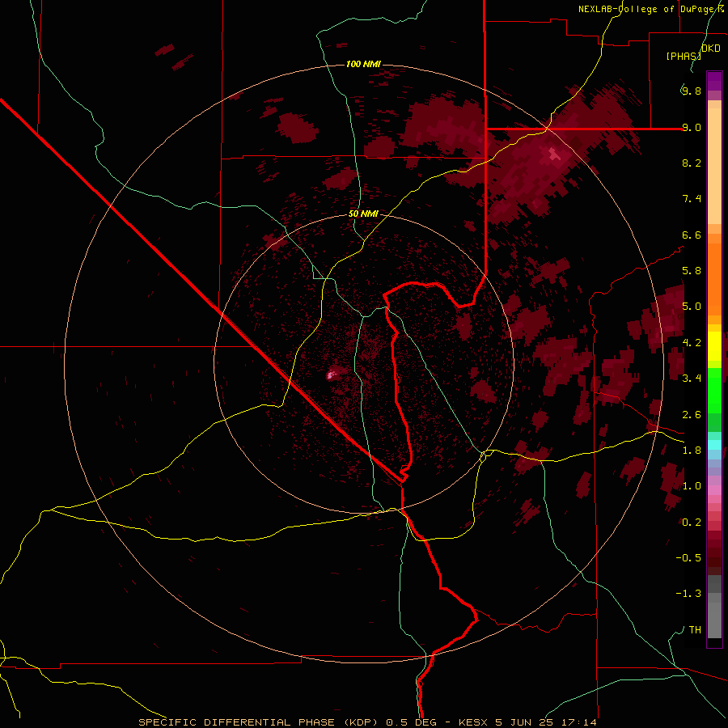
Task: Click the 8.2 scale label
Action: [x=692, y=163]
